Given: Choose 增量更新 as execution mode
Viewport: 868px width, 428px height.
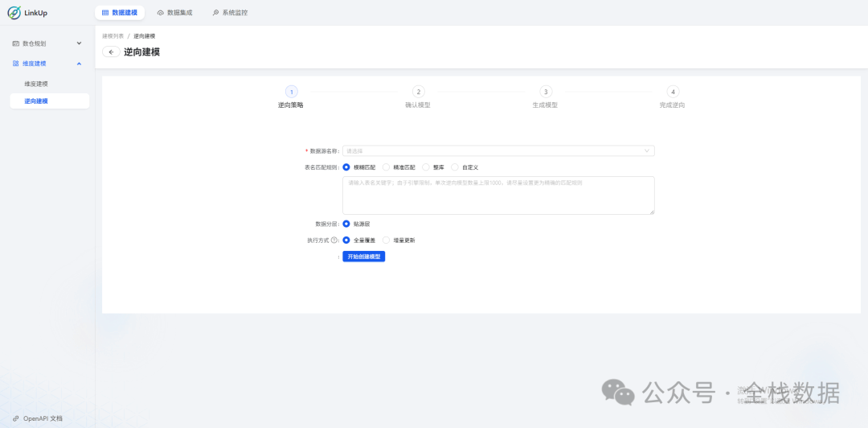Looking at the screenshot, I should point(387,240).
